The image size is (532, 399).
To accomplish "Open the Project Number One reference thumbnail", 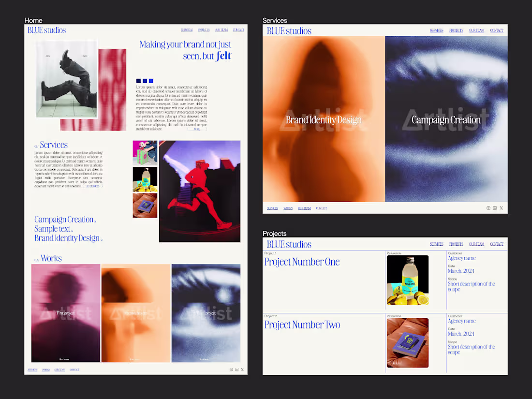I will coord(407,280).
